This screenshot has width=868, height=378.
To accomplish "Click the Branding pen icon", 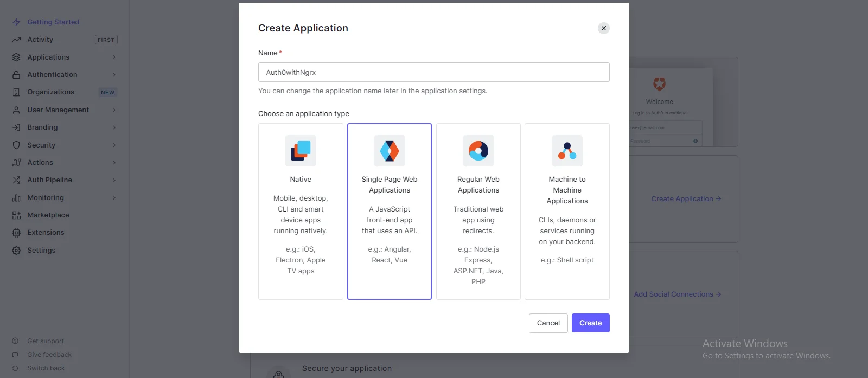I will pos(16,127).
